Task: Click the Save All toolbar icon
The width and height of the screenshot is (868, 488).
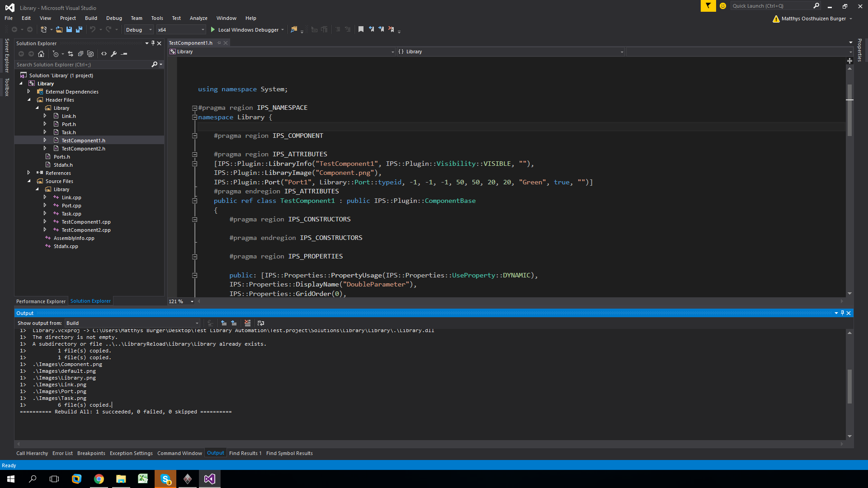Action: (x=79, y=29)
